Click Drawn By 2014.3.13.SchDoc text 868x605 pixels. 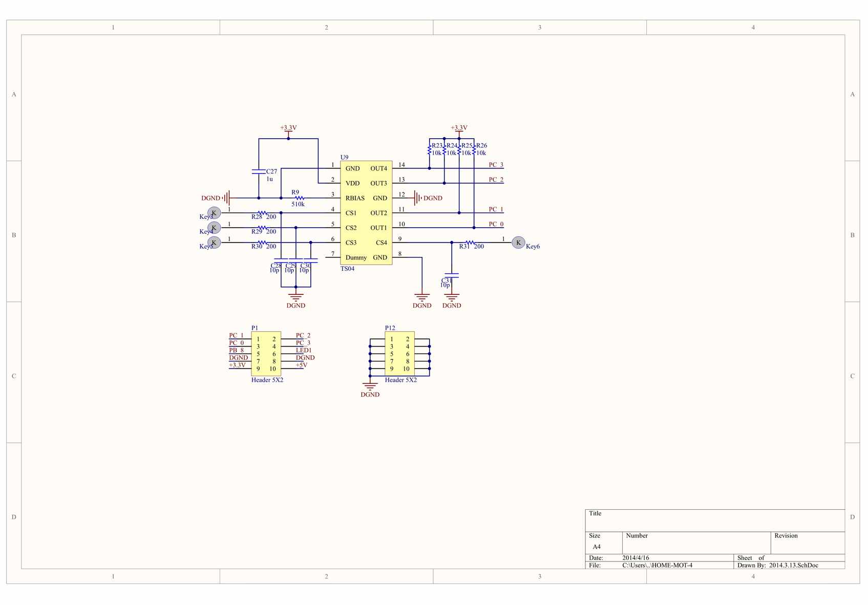[777, 565]
